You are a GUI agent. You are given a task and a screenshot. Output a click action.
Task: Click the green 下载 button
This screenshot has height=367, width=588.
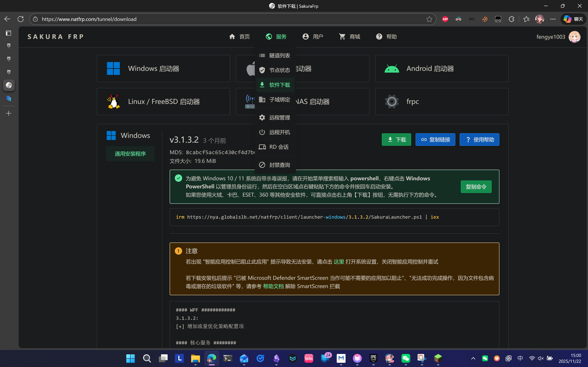(396, 140)
